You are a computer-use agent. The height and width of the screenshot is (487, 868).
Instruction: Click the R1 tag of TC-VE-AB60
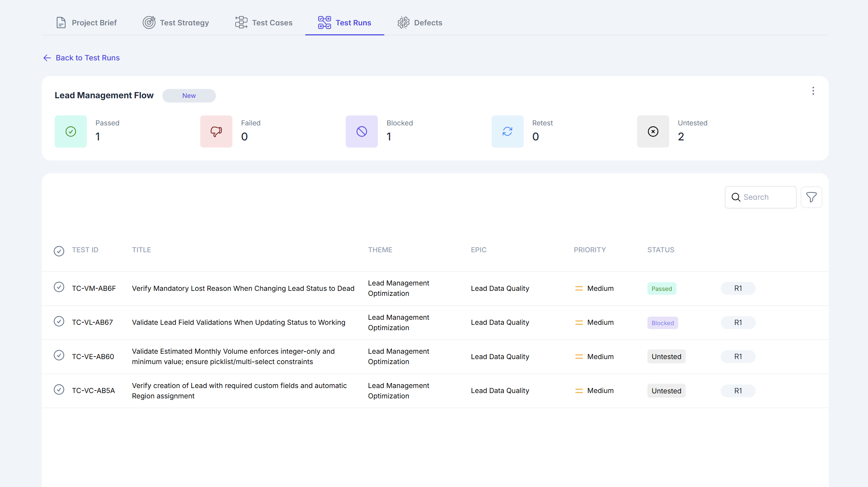pyautogui.click(x=738, y=357)
